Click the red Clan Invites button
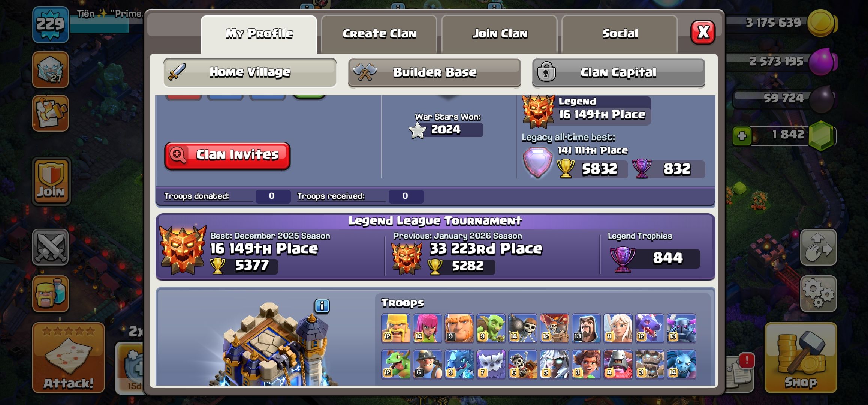This screenshot has height=405, width=868. [x=227, y=156]
